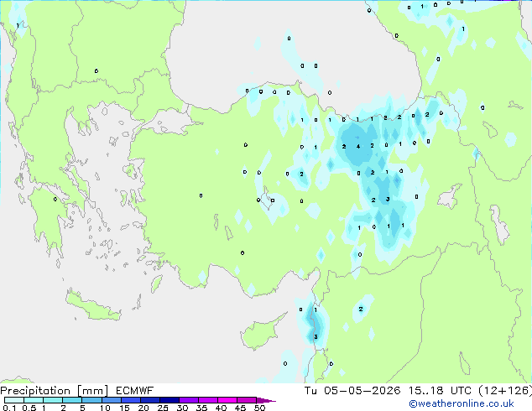Pick the 10–15 mm legend swatch
Image resolution: width=532 pixels, height=411 pixels.
111,400
